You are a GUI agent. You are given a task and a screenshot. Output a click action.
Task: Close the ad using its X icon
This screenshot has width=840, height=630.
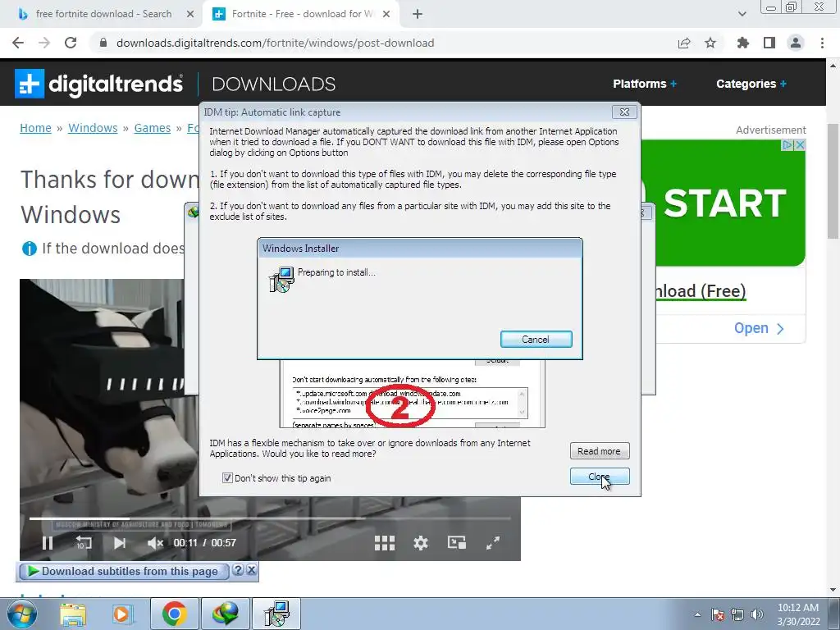(x=800, y=144)
